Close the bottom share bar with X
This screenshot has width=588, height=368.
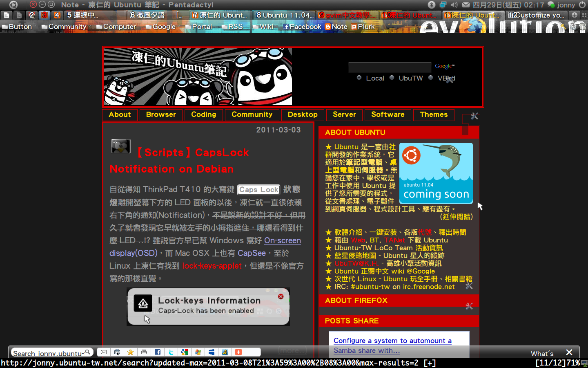569,352
